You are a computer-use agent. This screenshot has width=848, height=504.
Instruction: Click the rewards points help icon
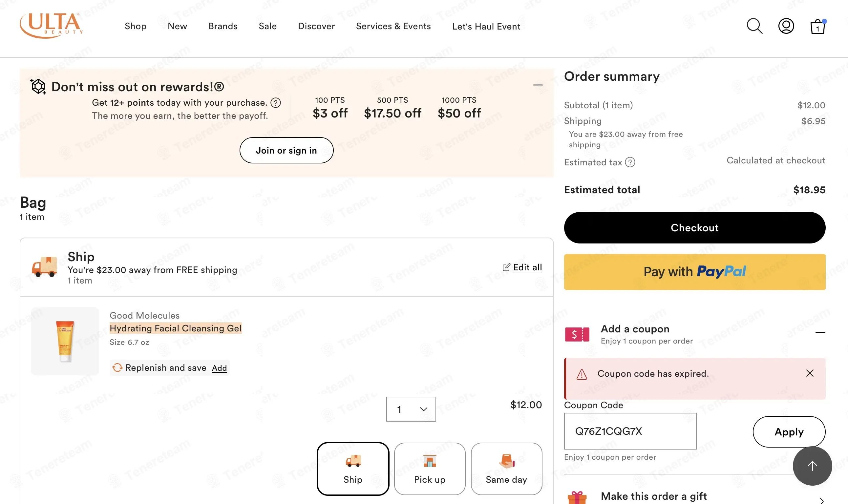tap(276, 103)
